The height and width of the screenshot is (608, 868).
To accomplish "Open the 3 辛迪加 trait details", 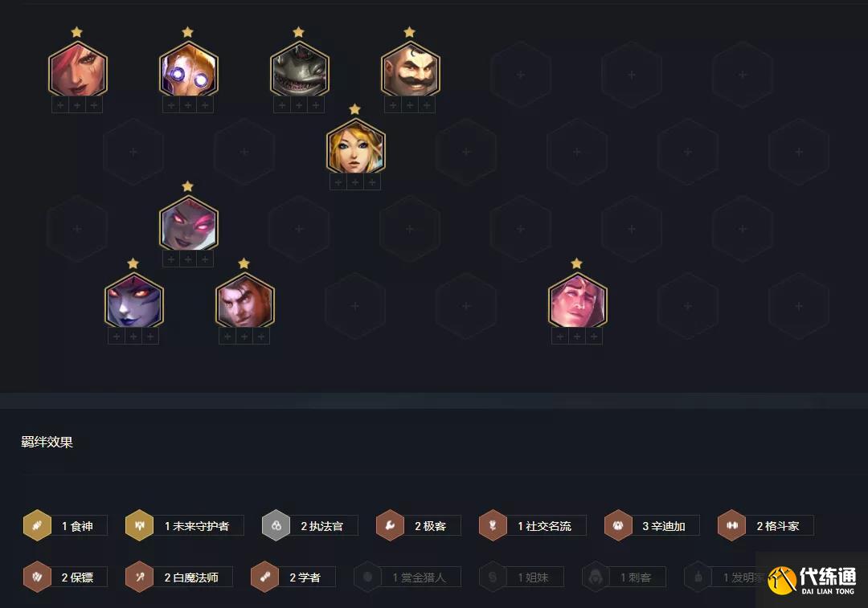I will pyautogui.click(x=652, y=525).
